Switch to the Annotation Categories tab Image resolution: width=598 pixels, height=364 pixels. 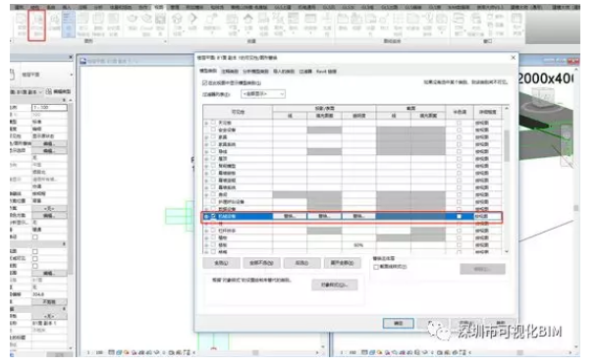tap(230, 72)
